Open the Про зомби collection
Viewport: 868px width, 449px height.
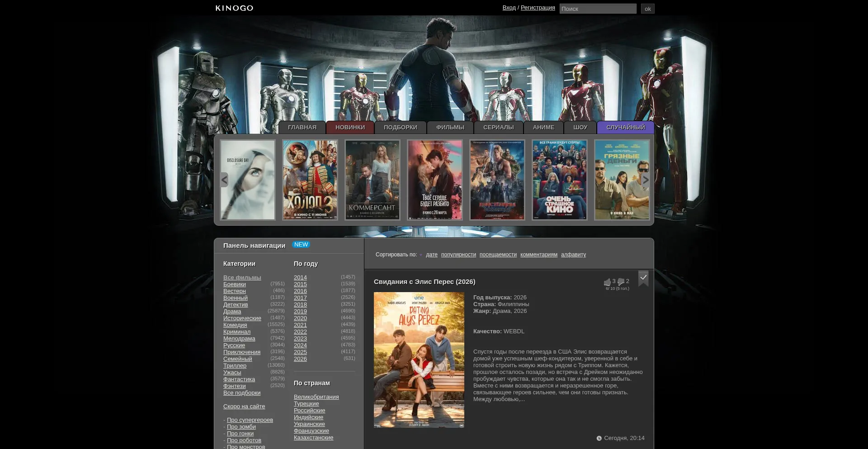[x=241, y=427]
